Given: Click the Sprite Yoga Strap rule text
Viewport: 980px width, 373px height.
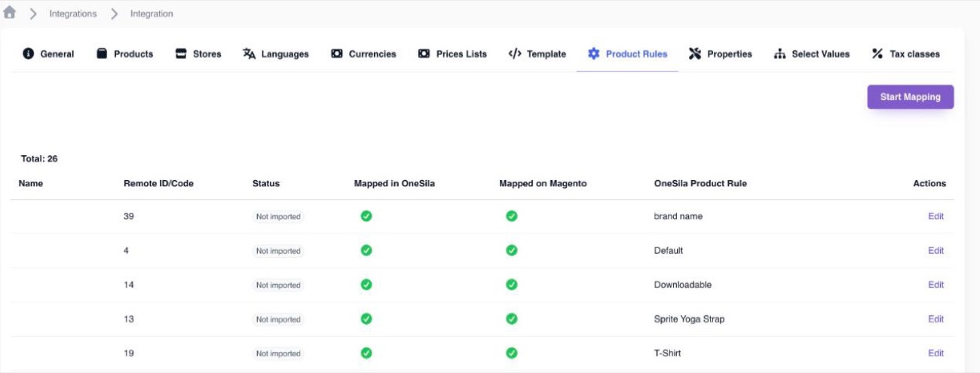Looking at the screenshot, I should (x=689, y=319).
